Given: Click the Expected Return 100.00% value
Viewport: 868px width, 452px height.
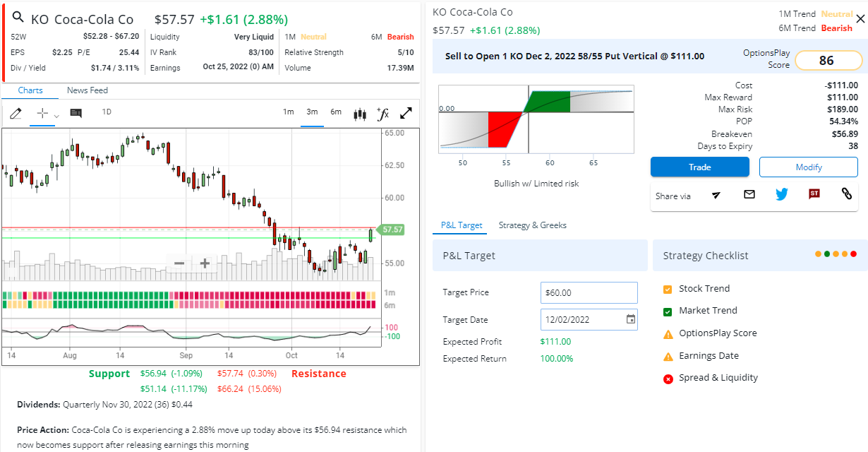Looking at the screenshot, I should (557, 359).
